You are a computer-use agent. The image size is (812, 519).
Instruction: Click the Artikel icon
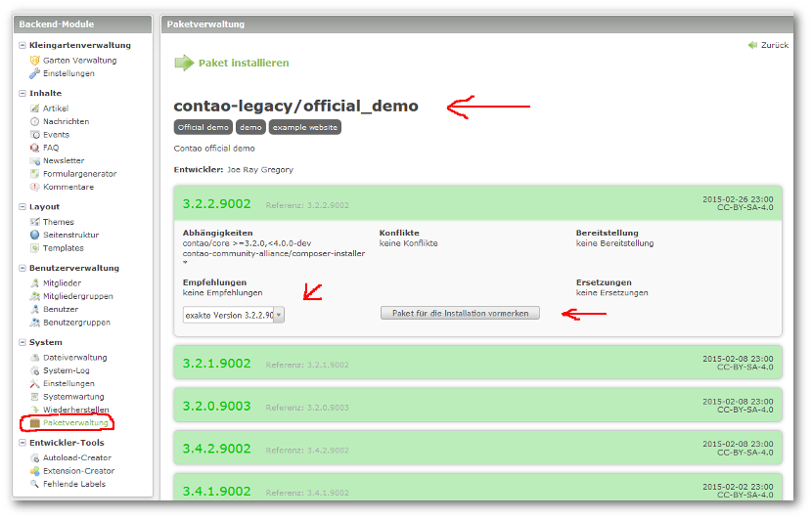tap(34, 108)
